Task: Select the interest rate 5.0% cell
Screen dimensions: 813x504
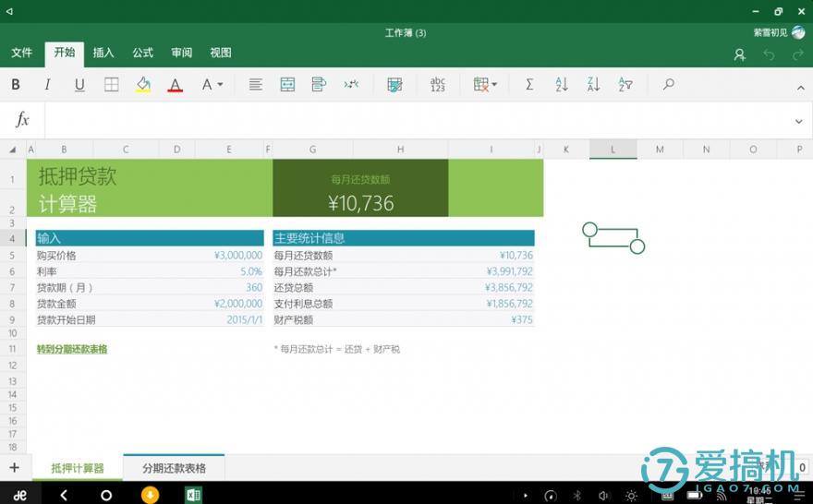Action: click(251, 270)
